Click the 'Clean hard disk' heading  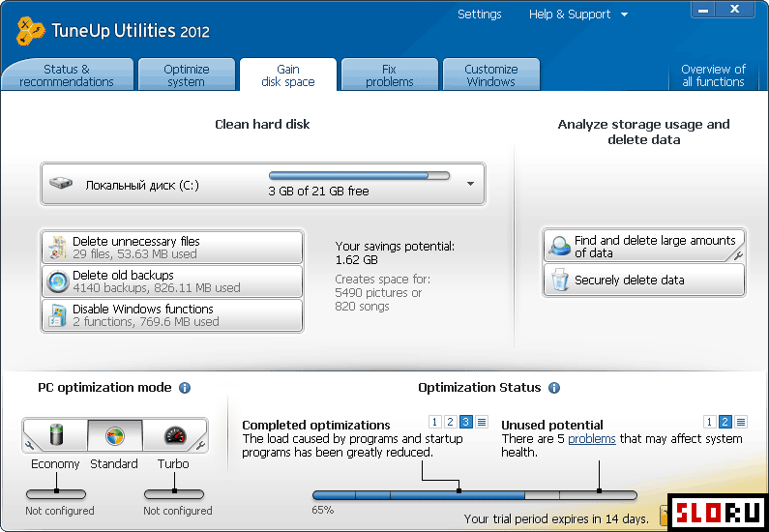262,125
